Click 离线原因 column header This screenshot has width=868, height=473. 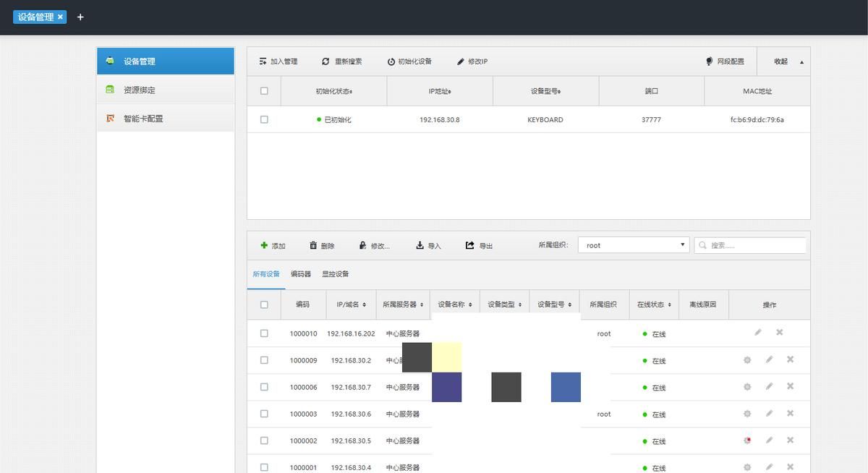coord(703,304)
